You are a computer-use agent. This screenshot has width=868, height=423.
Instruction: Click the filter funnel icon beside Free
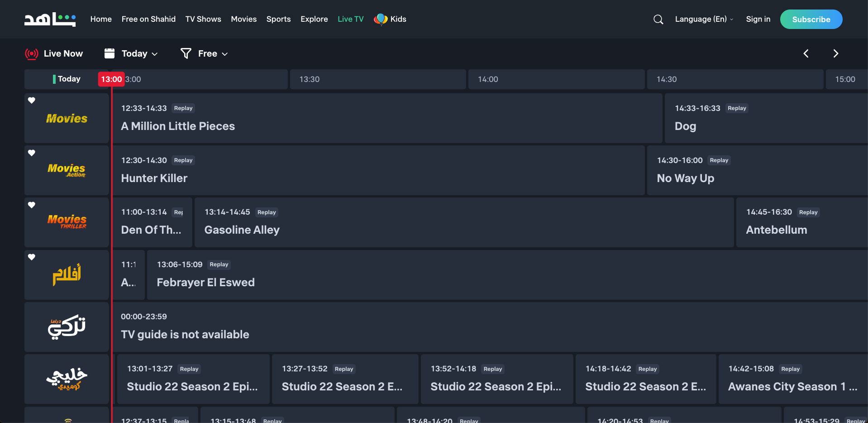pos(186,53)
